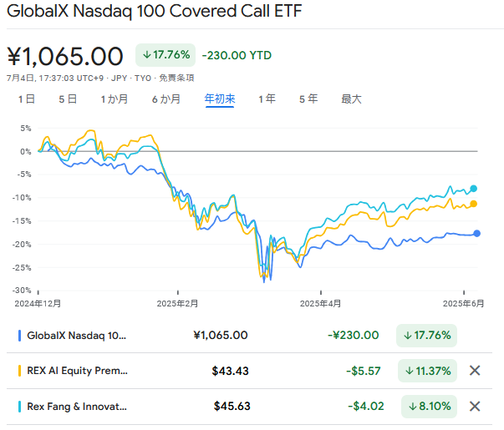Switch to the 5年 range

(308, 99)
